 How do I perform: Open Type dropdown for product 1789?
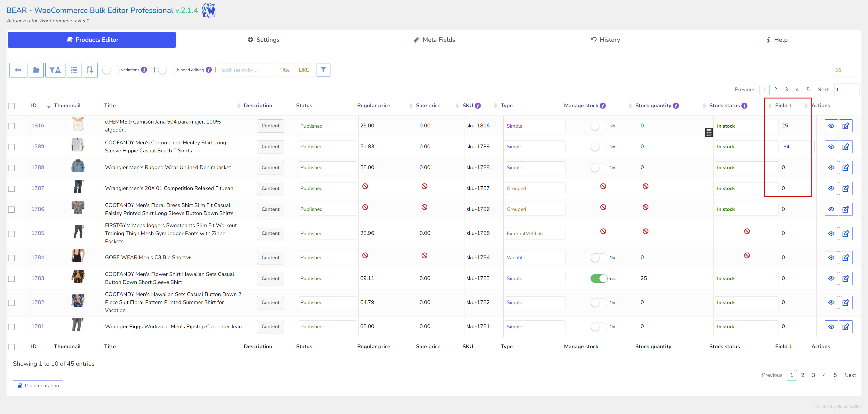click(x=535, y=147)
